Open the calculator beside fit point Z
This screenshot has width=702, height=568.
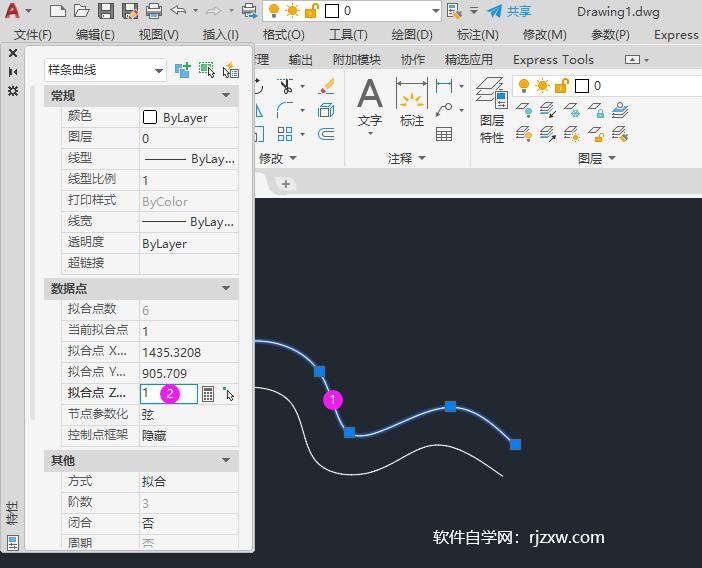[x=208, y=394]
